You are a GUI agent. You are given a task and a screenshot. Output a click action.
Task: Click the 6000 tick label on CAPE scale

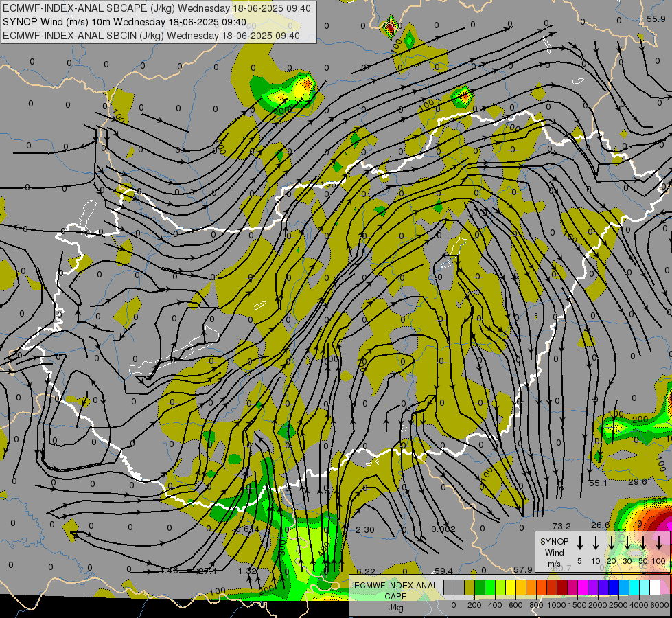point(660,605)
